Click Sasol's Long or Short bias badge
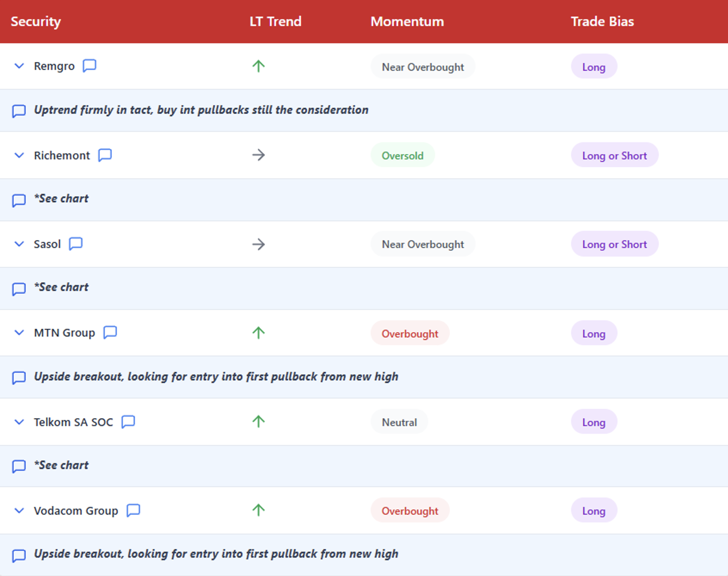 614,244
